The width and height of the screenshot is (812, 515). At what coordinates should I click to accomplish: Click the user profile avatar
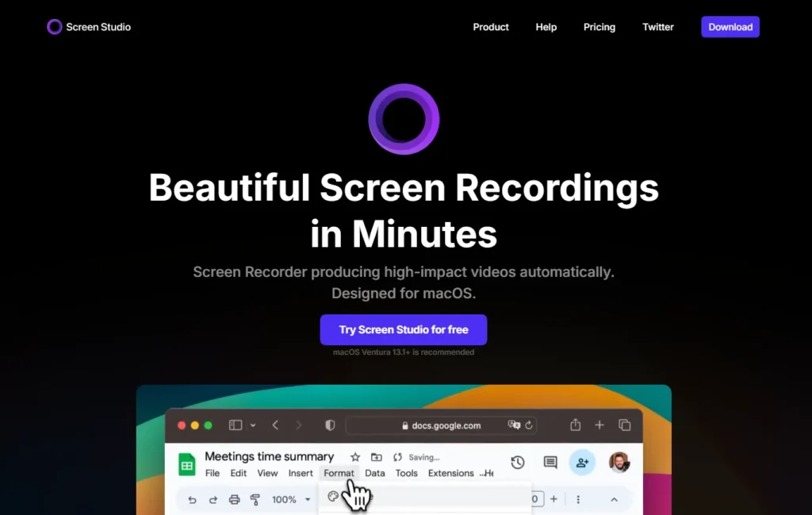pos(619,462)
